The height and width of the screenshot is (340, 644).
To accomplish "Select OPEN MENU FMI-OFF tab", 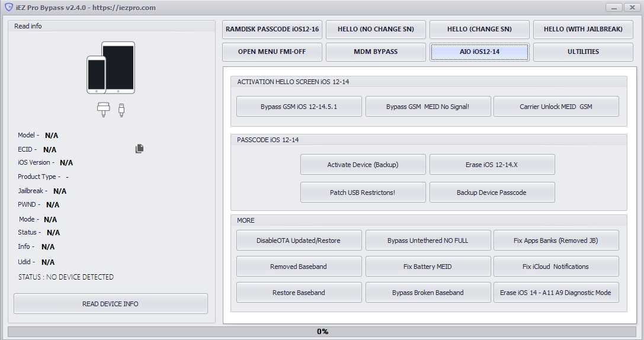I will 273,52.
